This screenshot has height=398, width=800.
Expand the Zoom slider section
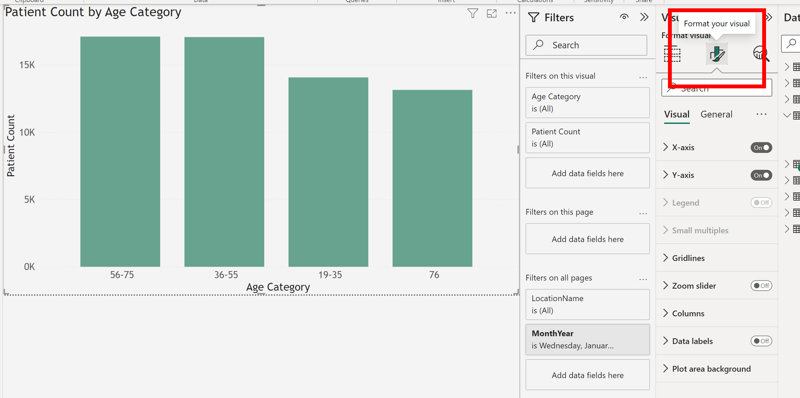665,286
